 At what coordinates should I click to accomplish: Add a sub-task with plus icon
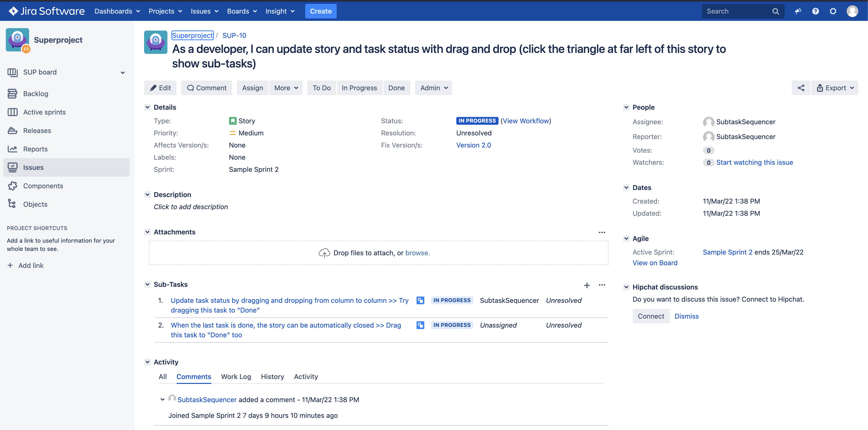click(587, 285)
